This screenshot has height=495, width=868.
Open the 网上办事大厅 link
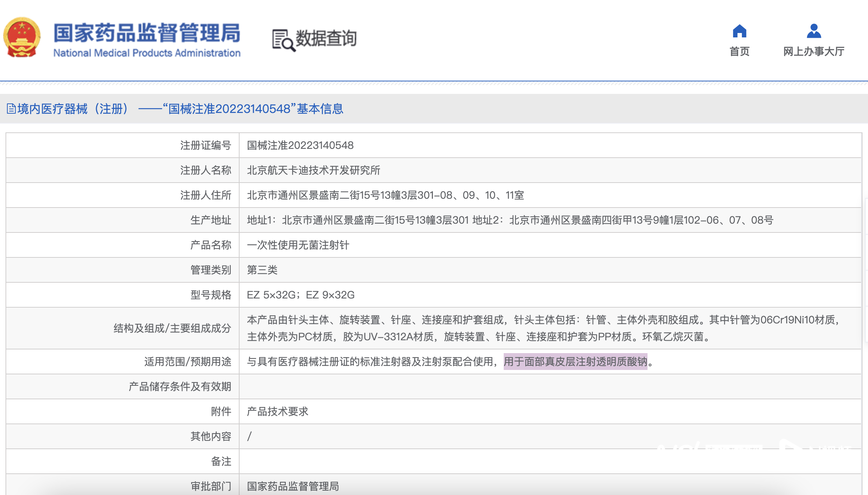[814, 51]
